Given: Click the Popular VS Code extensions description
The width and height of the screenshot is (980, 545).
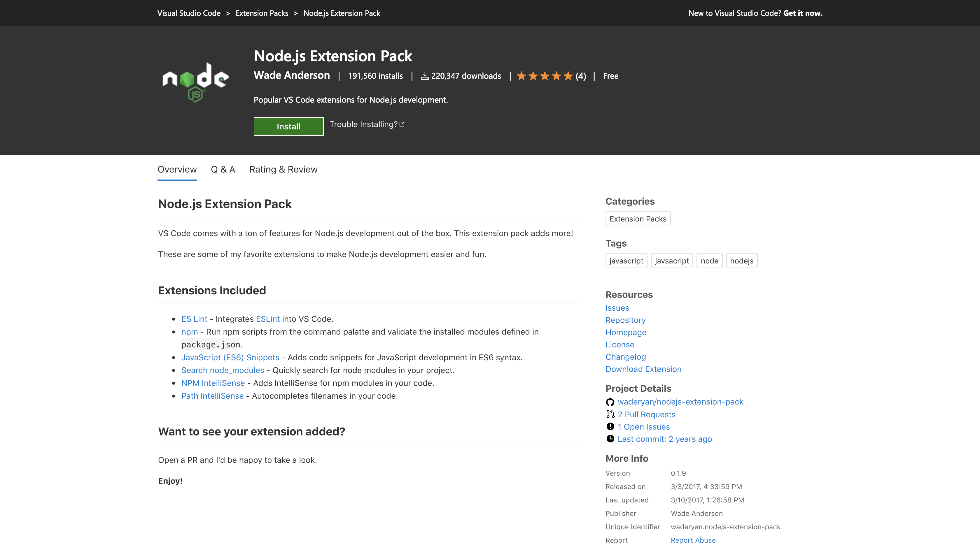Looking at the screenshot, I should (351, 100).
